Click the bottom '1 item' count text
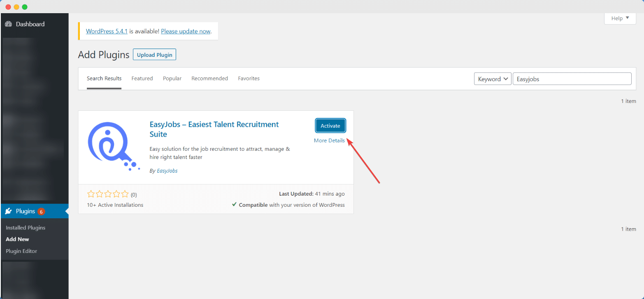This screenshot has height=299, width=644. click(x=629, y=229)
